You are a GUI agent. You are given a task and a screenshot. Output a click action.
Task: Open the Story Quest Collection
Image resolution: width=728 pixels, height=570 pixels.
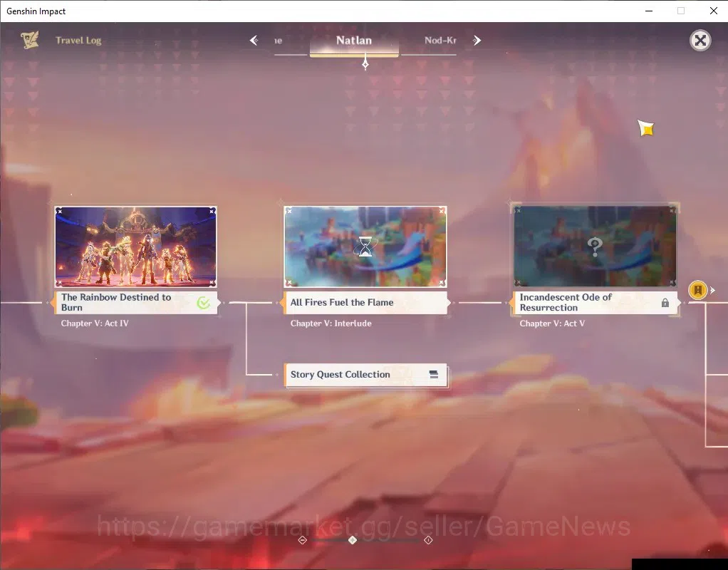coord(365,375)
